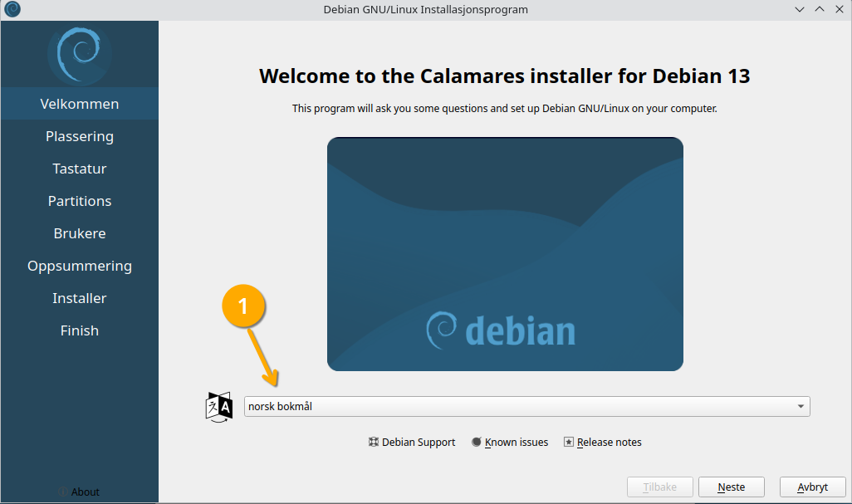Open the Release notes link
This screenshot has width=852, height=504.
(603, 442)
